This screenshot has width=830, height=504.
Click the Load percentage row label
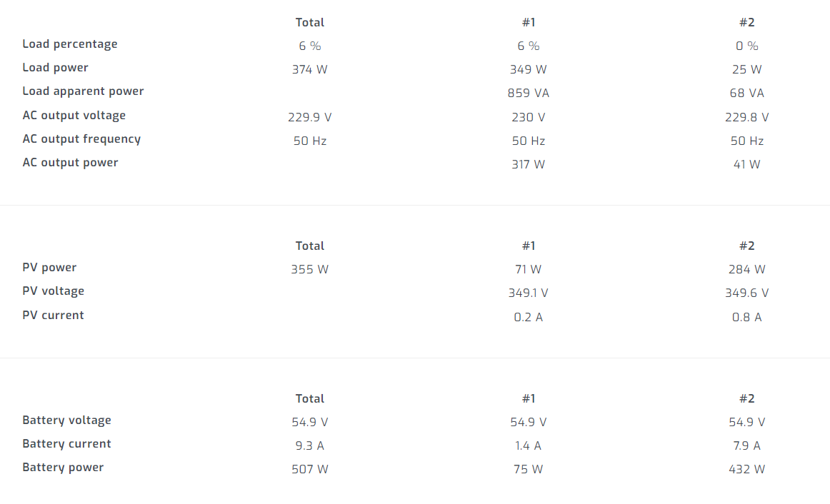click(69, 44)
